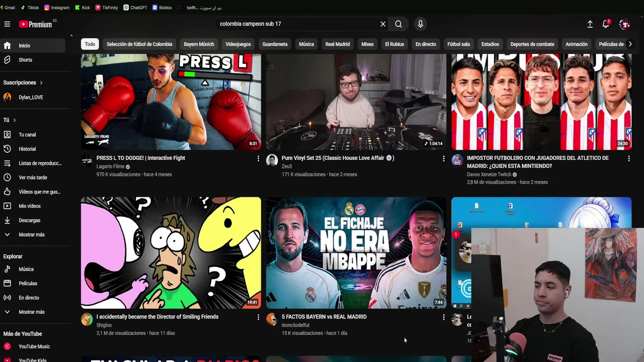This screenshot has width=644, height=362.
Task: Click the magnifying glass search button
Action: [x=398, y=24]
